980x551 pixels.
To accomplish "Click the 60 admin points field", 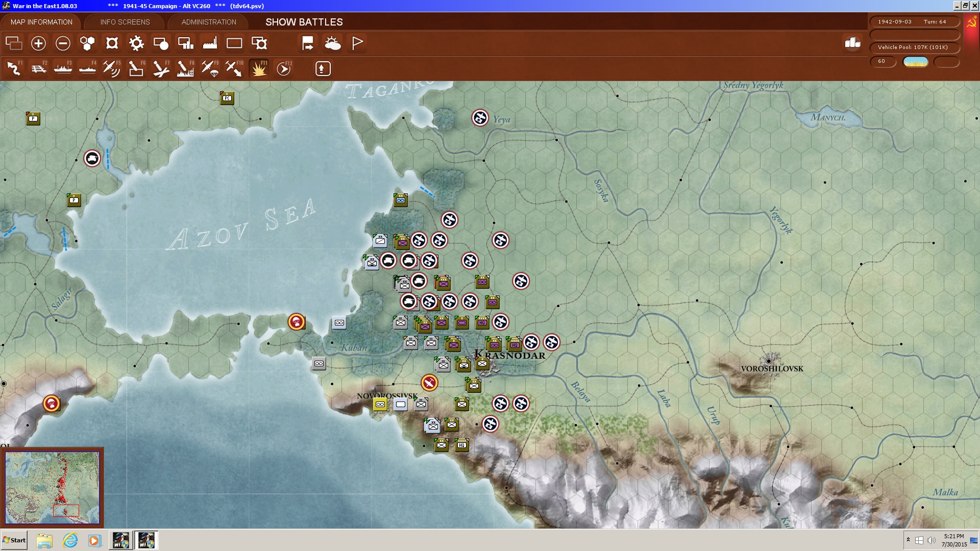I will (x=883, y=61).
